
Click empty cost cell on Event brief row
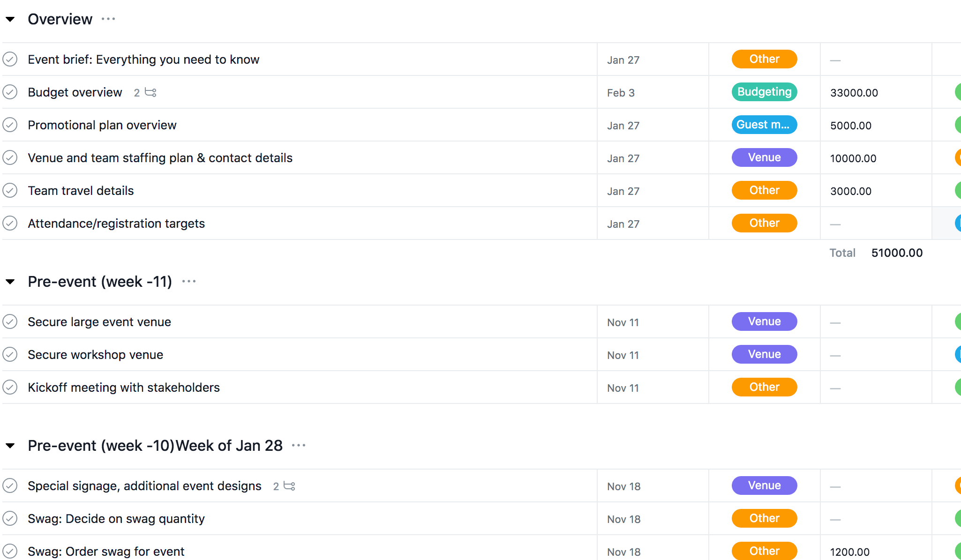[876, 60]
